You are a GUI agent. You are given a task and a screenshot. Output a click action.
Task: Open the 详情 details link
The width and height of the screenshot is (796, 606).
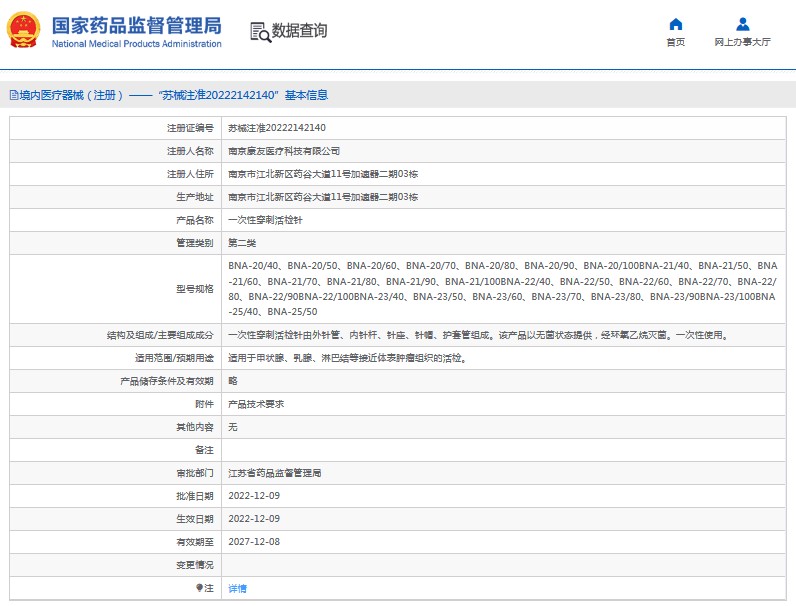[237, 588]
